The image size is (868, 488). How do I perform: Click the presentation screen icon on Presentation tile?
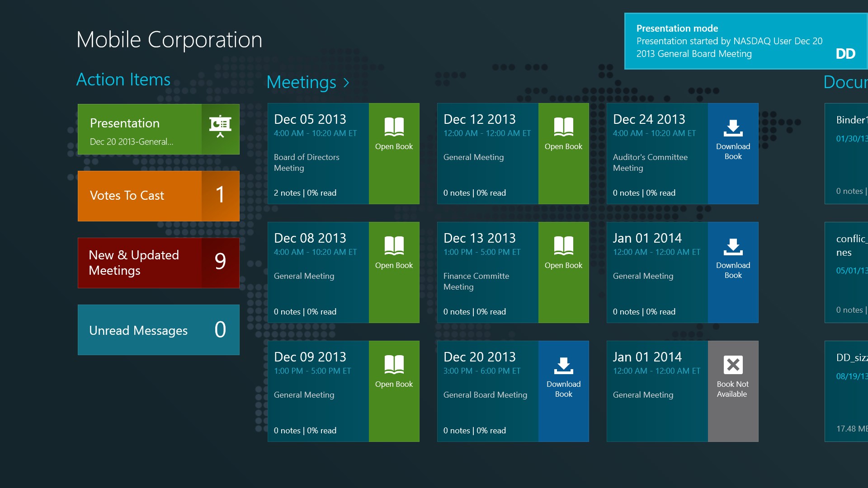219,126
